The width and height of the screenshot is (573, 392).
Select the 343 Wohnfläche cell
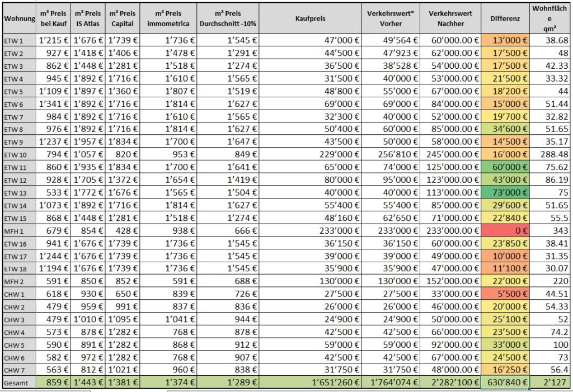point(550,230)
